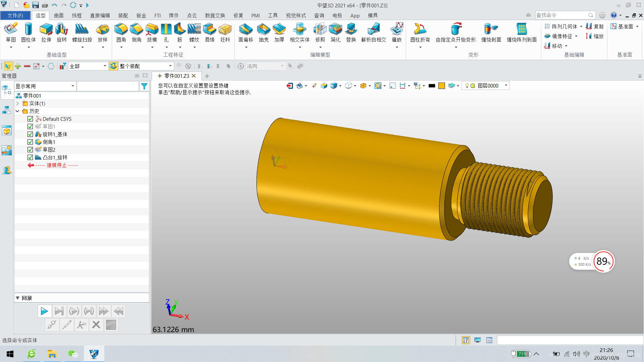Click the 孔 hole tool
Screen dimensions: 644x362
coord(166,33)
